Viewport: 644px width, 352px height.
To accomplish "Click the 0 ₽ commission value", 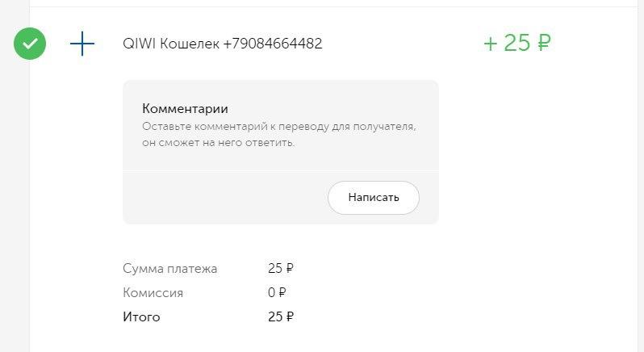I will [277, 292].
